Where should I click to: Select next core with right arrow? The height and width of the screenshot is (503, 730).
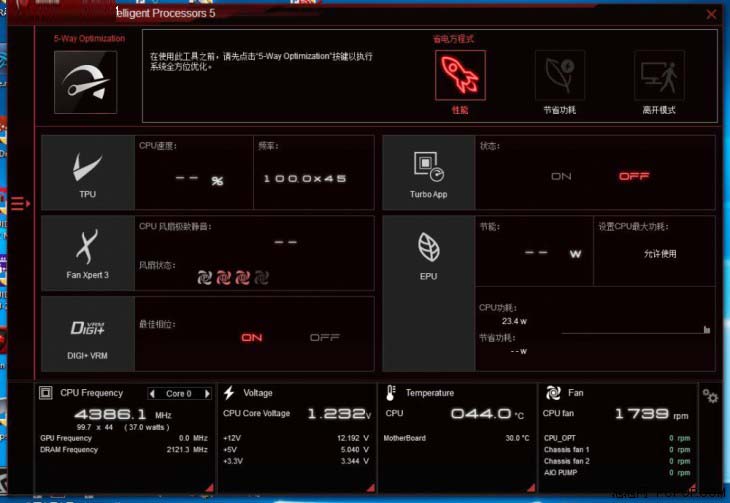(x=207, y=394)
